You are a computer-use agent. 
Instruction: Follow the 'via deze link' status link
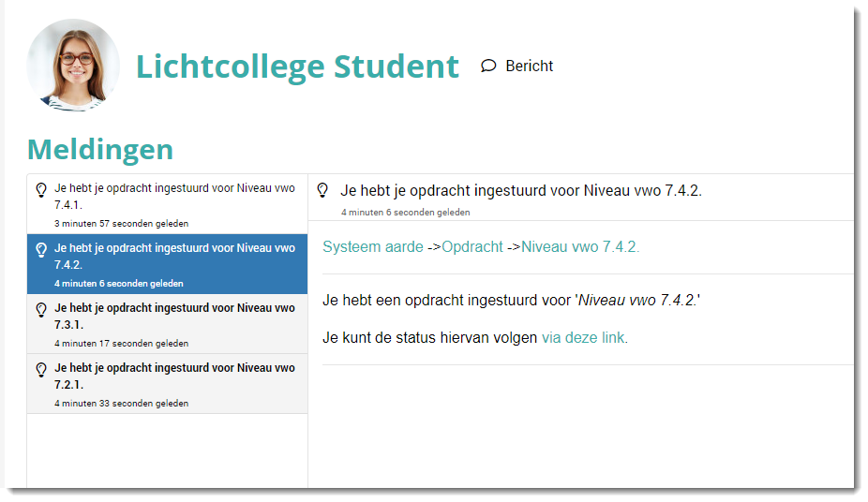(x=584, y=338)
